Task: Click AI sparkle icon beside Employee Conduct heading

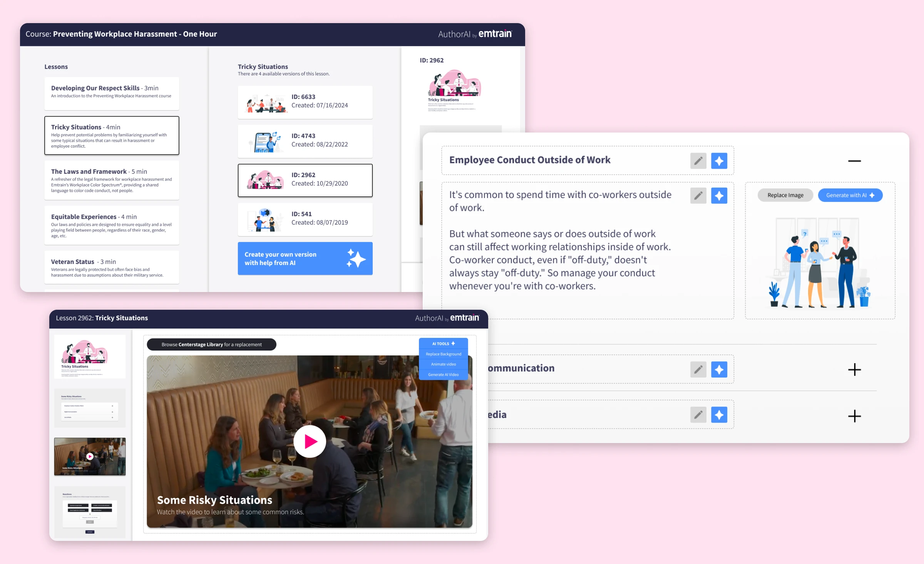Action: coord(719,161)
